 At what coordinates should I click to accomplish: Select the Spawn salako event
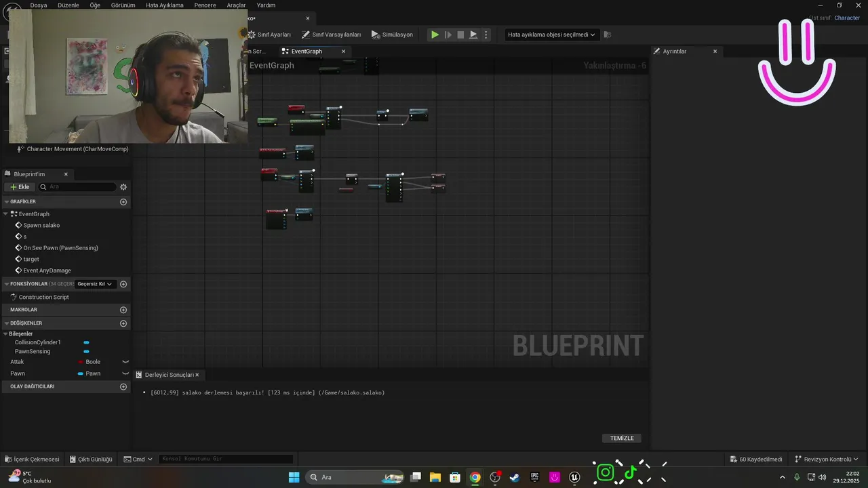[41, 225]
